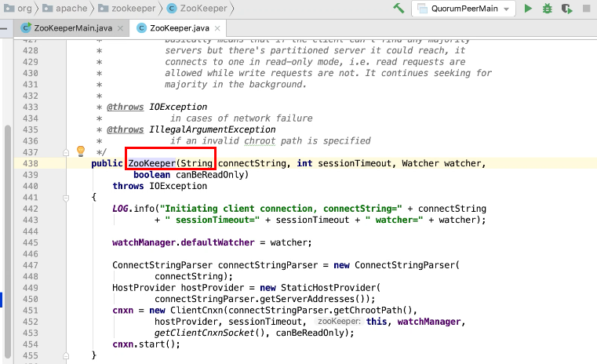Viewport: 597px width, 364px height.
Task: Collapse the method body fold at line 441
Action: point(66,198)
